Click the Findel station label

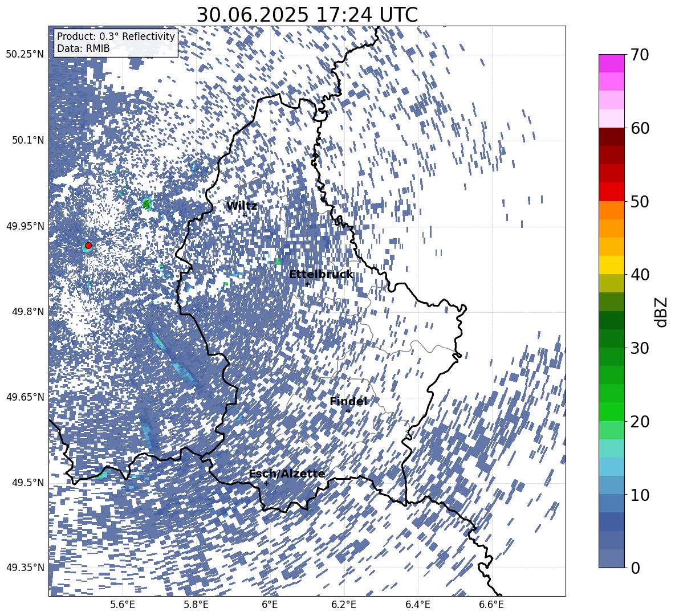[x=348, y=401]
